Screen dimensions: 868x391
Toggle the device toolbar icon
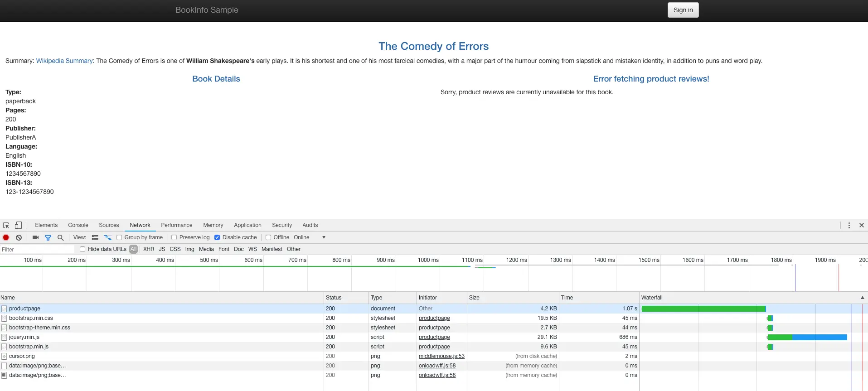19,225
